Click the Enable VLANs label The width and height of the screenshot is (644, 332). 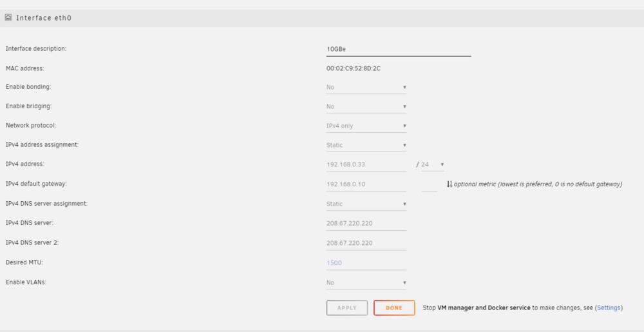click(26, 282)
